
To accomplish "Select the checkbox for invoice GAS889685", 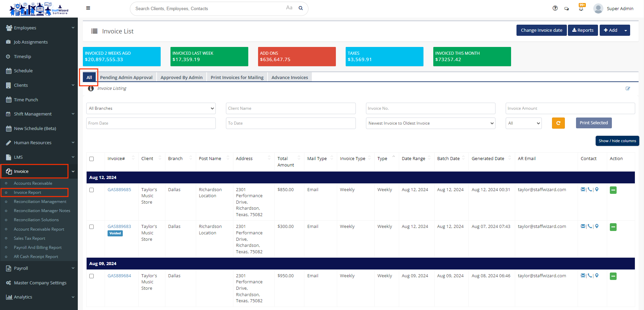I will coord(91,190).
